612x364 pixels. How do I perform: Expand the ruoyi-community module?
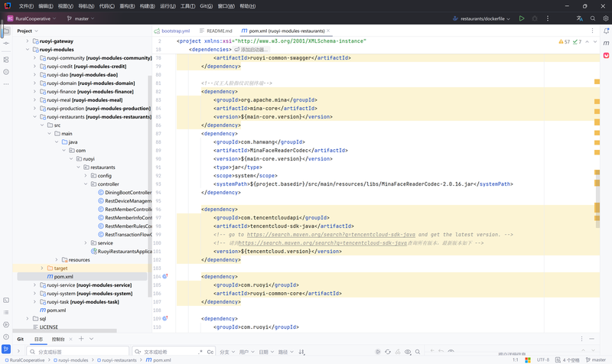(34, 58)
